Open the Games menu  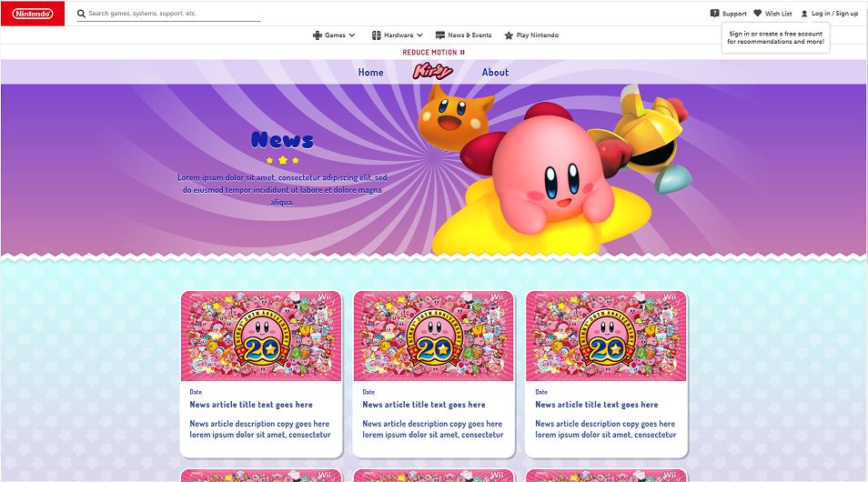click(x=334, y=35)
